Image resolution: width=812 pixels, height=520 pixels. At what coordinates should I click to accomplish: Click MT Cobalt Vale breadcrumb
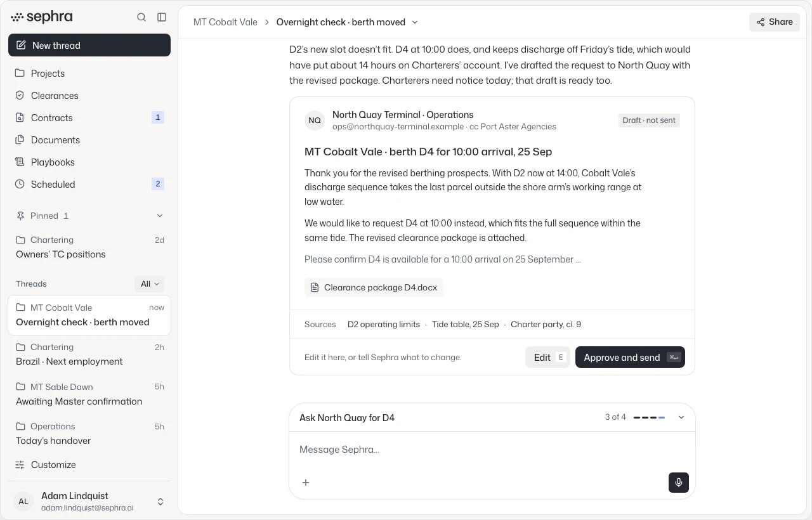coord(225,22)
